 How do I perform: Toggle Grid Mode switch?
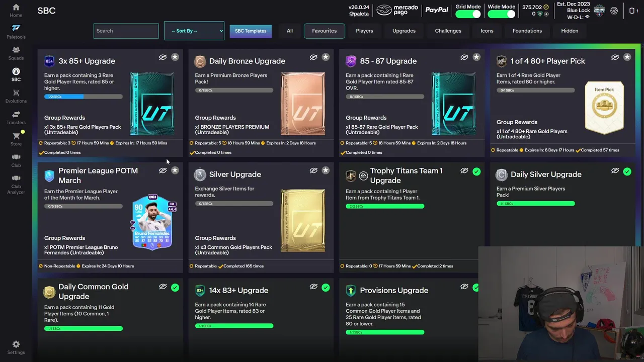(x=468, y=14)
